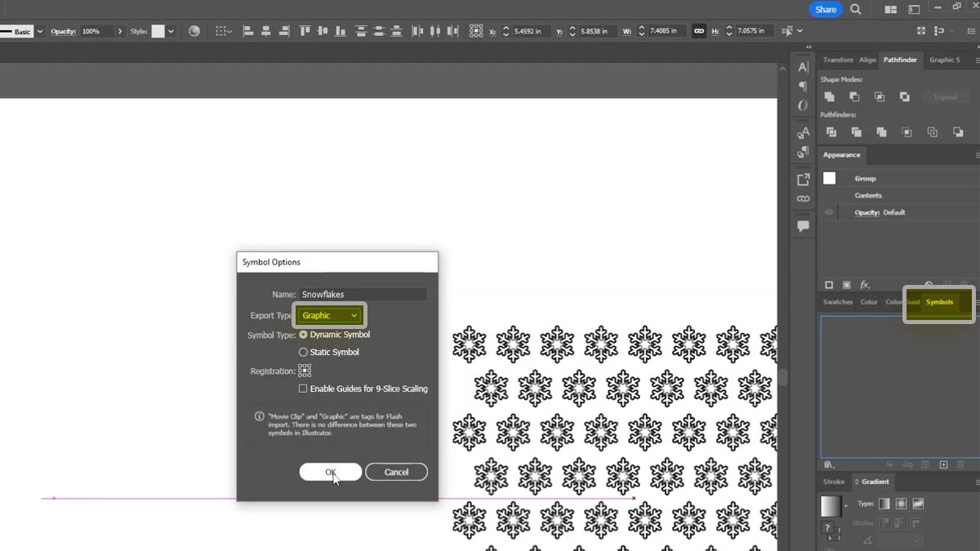Select the Unite shape mode in Pathfinder
The width and height of the screenshot is (980, 551).
(830, 96)
